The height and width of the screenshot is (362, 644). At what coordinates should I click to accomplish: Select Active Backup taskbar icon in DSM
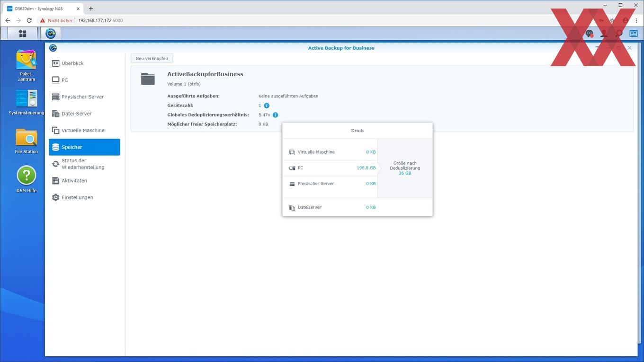click(x=51, y=34)
